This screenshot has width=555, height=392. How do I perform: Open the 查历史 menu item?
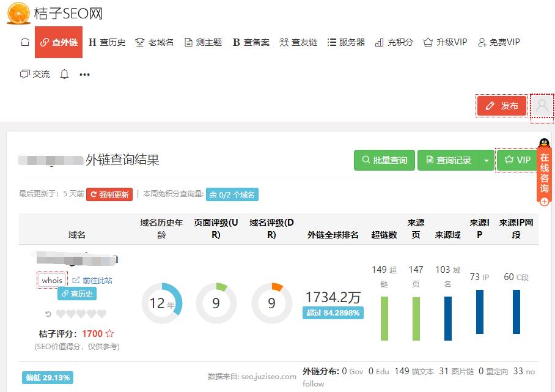tap(107, 42)
